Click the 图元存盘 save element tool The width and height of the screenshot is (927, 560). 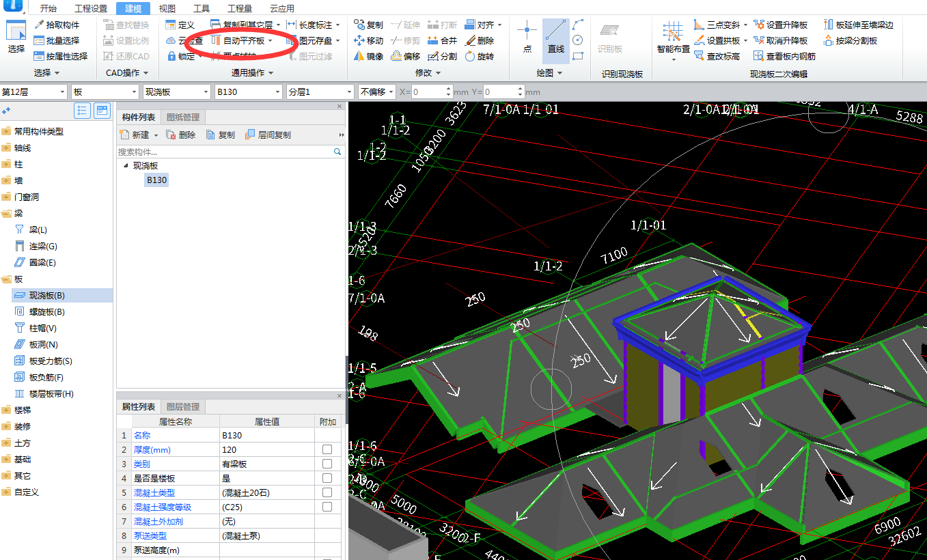point(313,40)
